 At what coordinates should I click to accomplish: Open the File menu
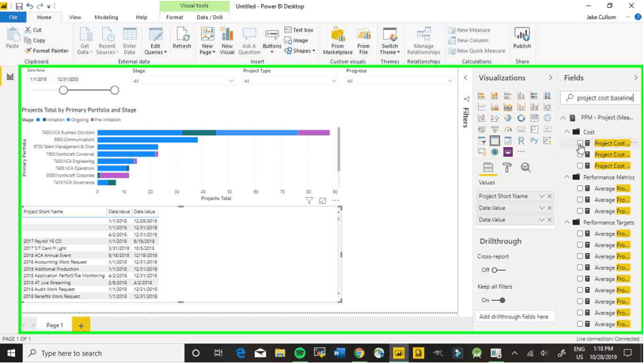(13, 17)
